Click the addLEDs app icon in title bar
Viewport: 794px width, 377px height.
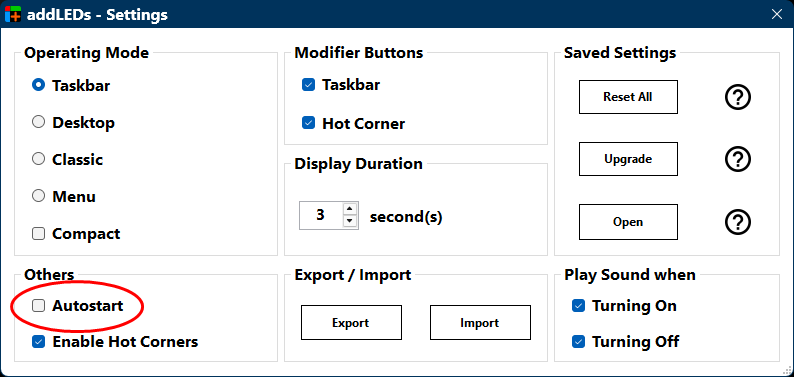(x=13, y=14)
